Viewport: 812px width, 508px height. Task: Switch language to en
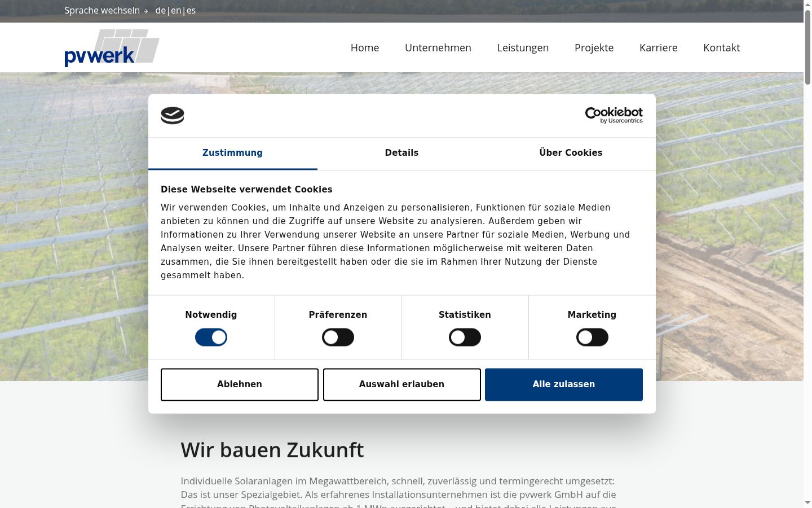176,11
